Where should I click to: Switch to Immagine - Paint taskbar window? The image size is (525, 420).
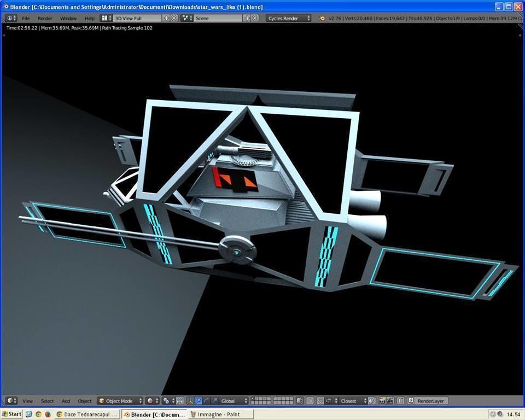(x=220, y=415)
